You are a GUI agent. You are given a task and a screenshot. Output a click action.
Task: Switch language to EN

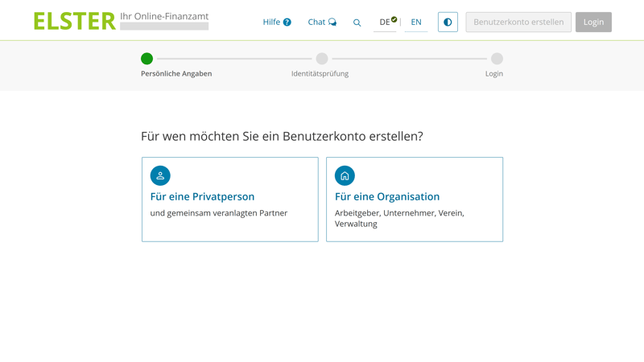pos(416,23)
